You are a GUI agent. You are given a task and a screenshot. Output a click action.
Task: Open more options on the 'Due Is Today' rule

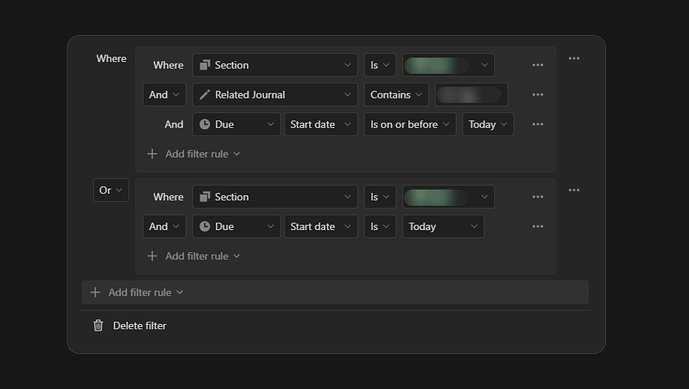[537, 226]
